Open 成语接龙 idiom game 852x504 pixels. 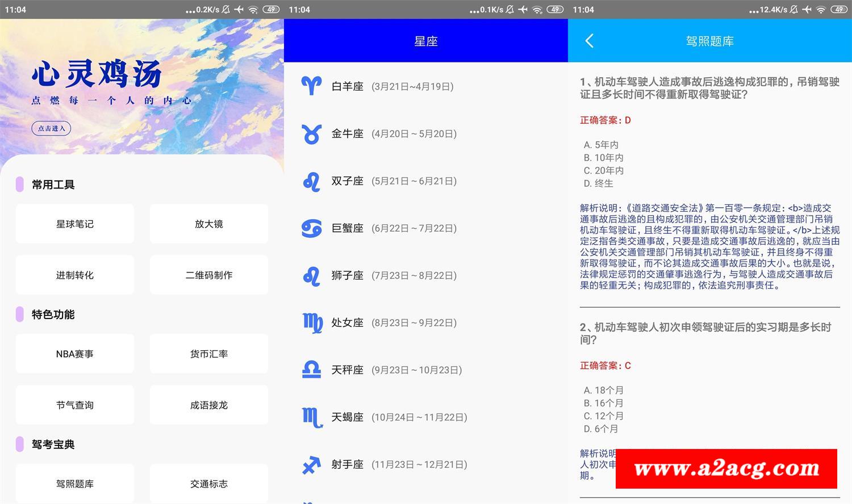tap(209, 405)
